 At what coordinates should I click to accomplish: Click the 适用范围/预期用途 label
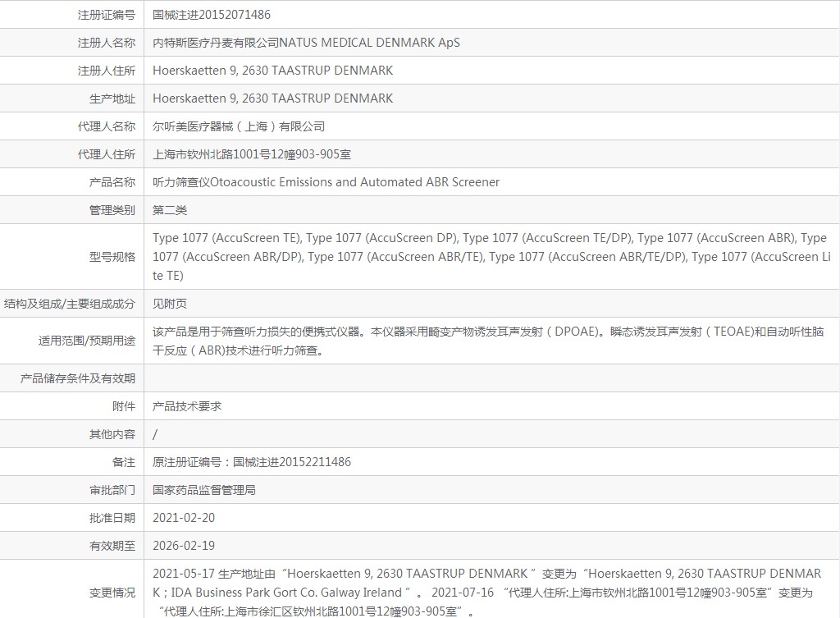pos(87,341)
